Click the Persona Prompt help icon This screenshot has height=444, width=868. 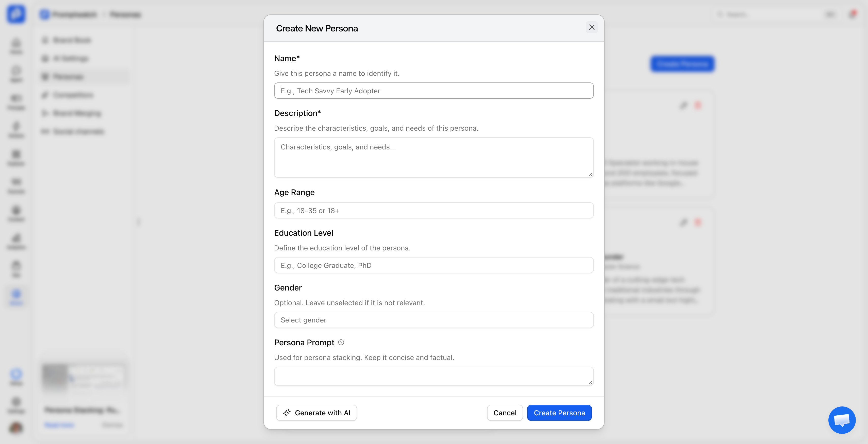[x=341, y=342]
